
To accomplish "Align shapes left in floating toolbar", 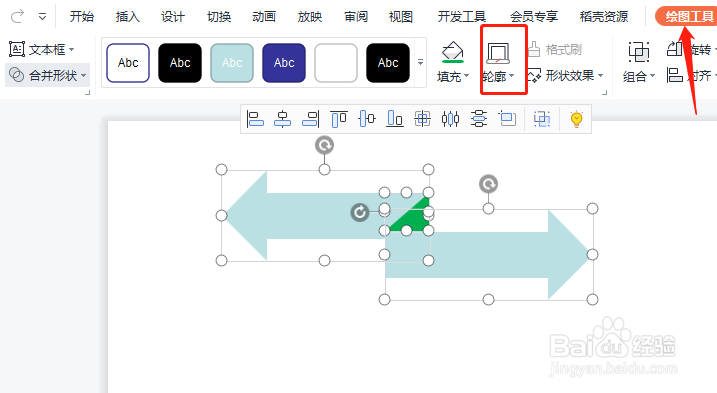I will [255, 119].
